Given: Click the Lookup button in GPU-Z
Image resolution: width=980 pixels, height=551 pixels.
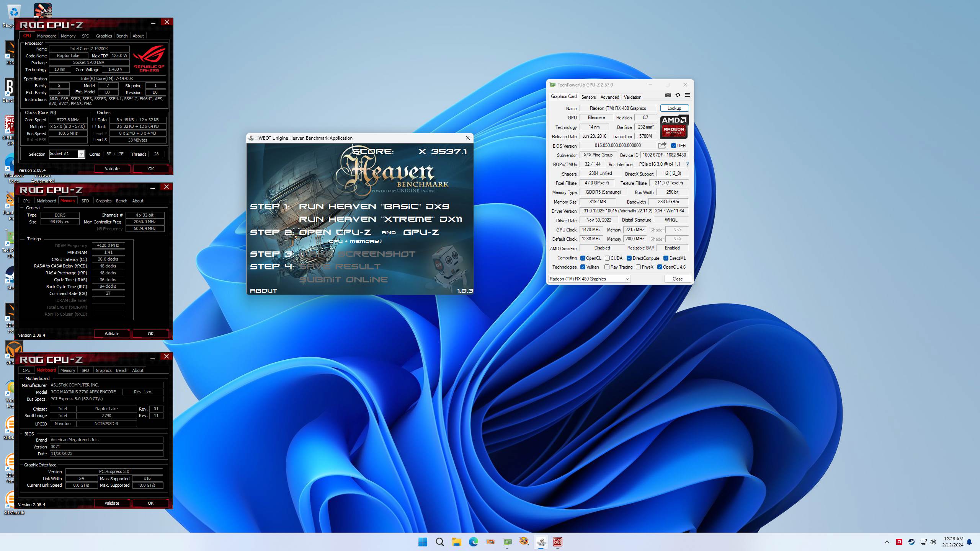Looking at the screenshot, I should coord(674,108).
